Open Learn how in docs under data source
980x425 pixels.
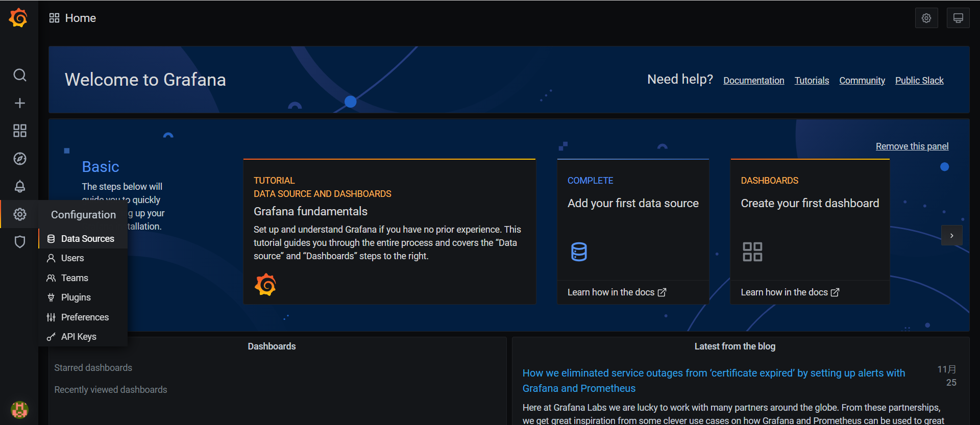pyautogui.click(x=617, y=292)
